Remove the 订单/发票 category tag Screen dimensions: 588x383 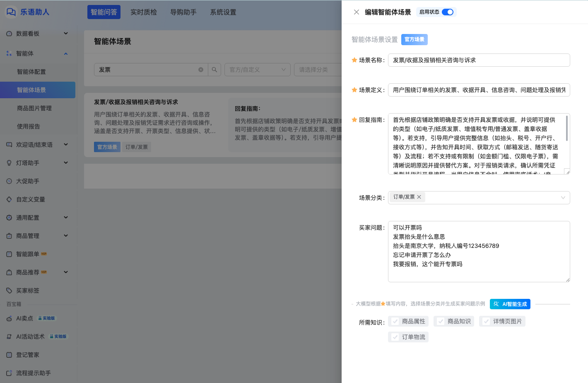click(x=419, y=197)
